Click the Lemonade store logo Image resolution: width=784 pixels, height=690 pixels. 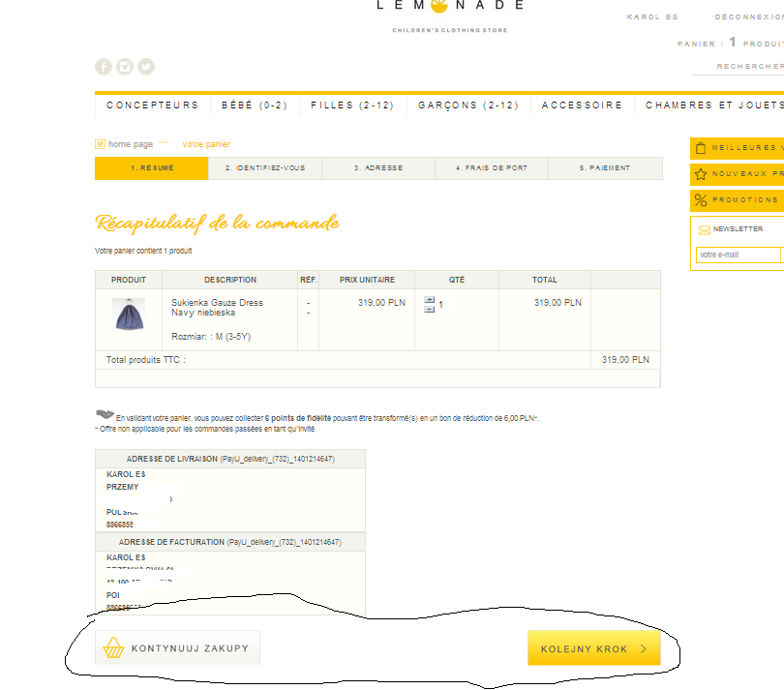[449, 16]
